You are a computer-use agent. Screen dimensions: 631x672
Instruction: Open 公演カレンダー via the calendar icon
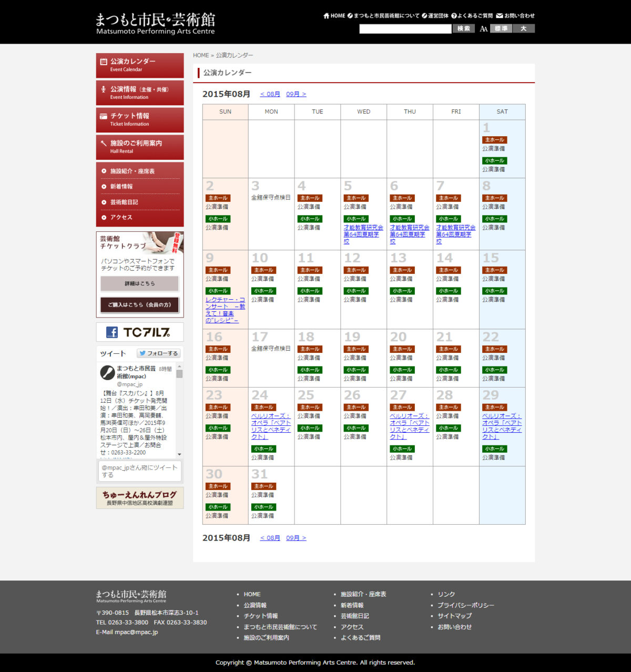[104, 62]
